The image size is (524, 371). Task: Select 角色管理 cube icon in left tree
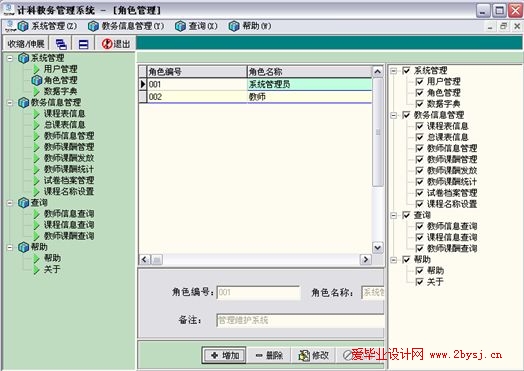pyautogui.click(x=36, y=80)
